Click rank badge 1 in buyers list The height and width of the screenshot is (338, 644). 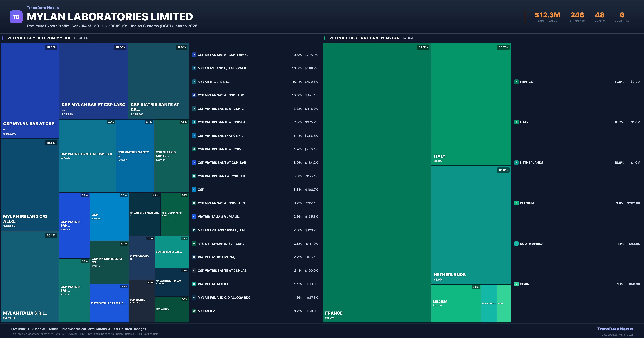[x=194, y=55]
